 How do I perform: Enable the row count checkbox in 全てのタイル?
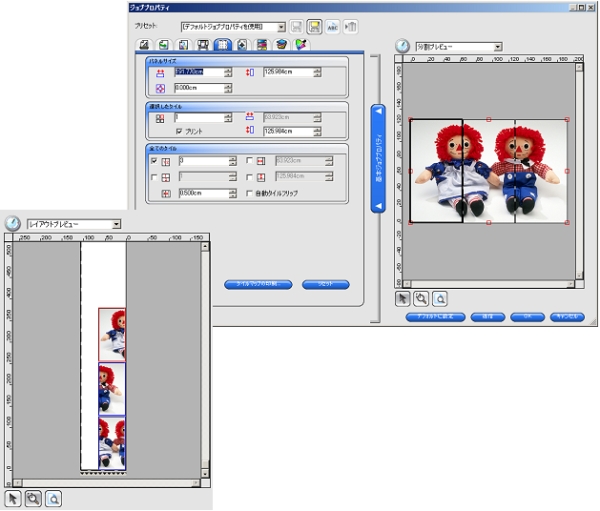pos(154,177)
